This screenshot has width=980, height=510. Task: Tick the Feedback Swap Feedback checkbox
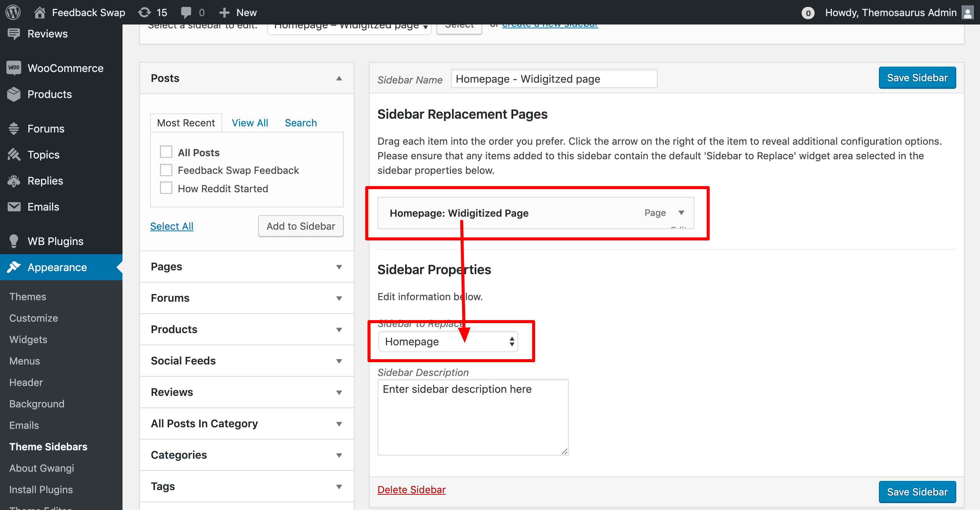point(166,170)
